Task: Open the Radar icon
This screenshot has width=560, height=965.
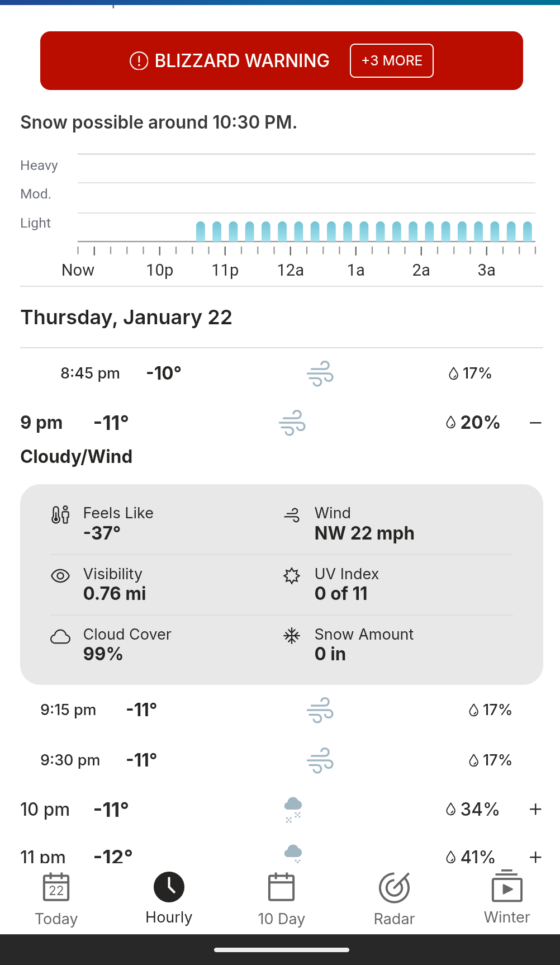Action: (x=394, y=887)
